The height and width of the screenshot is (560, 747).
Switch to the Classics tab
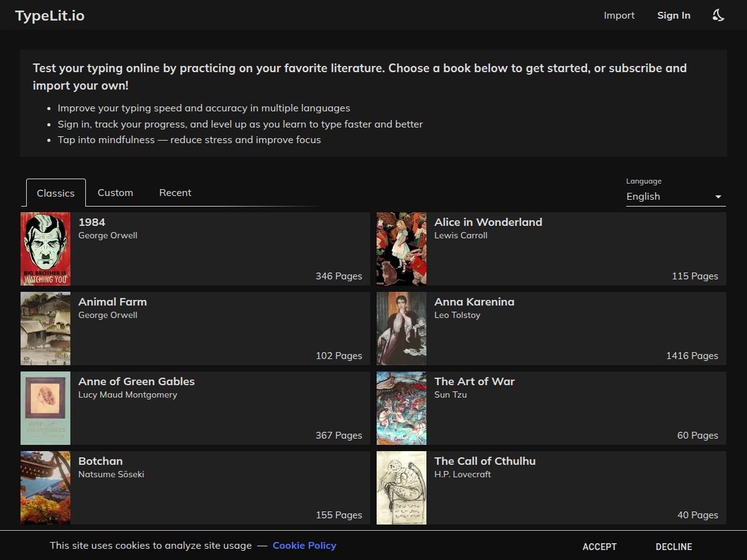[56, 193]
